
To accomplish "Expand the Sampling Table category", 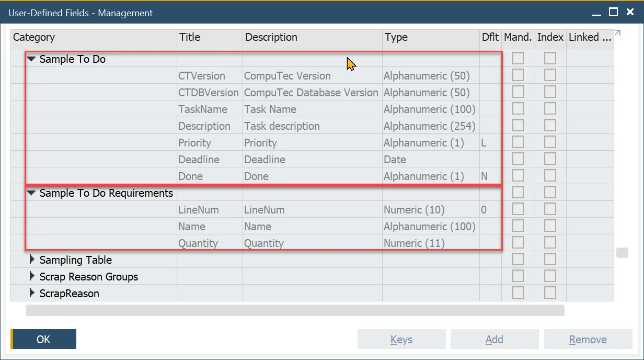I will (x=32, y=260).
